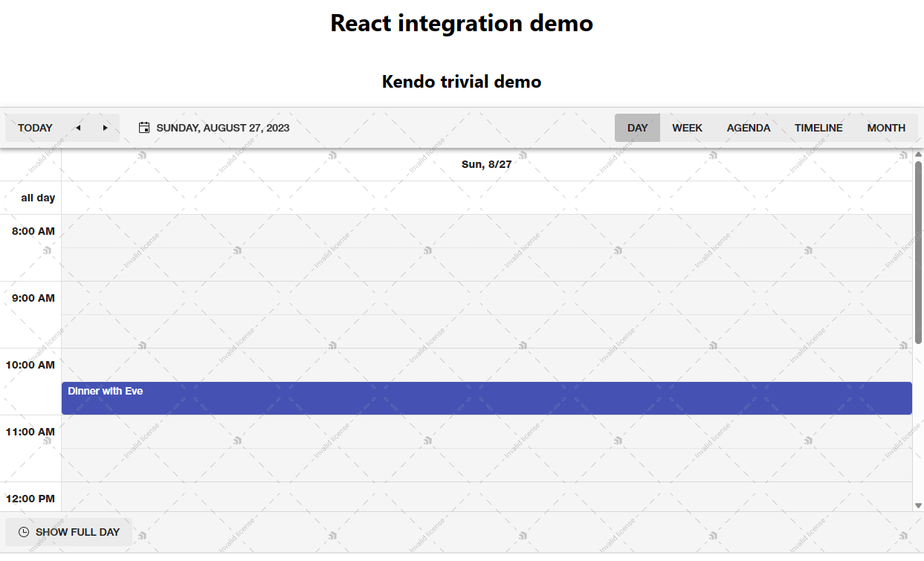Click the vertical scrollbar thumb

point(918,252)
